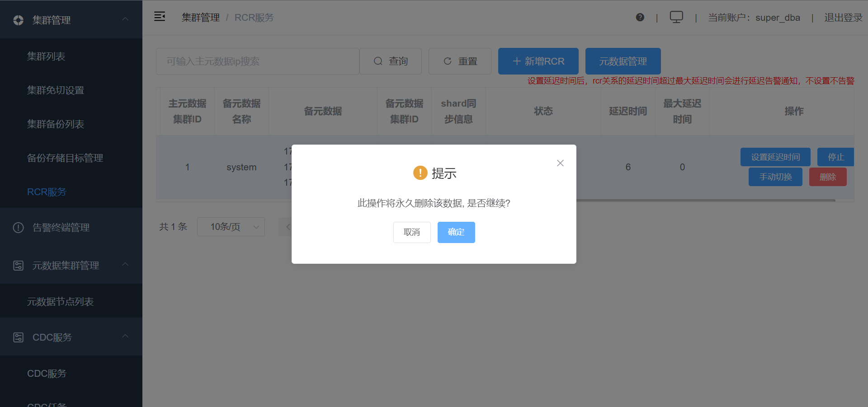868x407 pixels.
Task: Click the 新增RCR button
Action: click(538, 61)
